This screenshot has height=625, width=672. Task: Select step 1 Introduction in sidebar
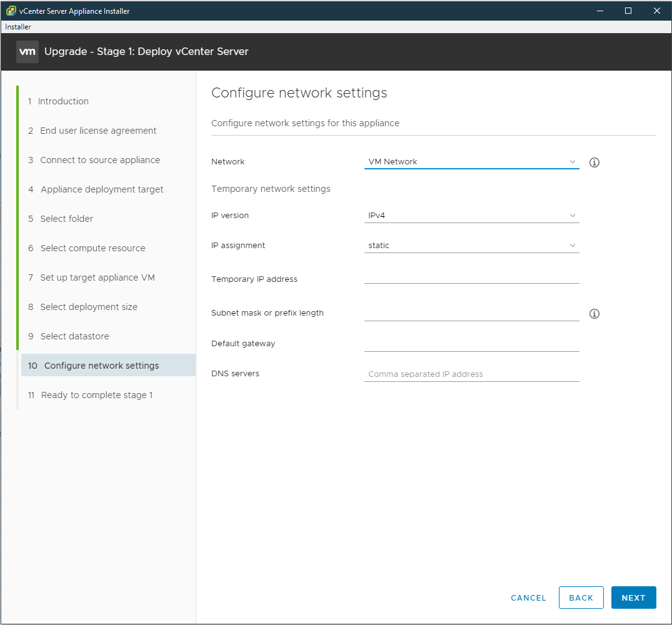coord(63,101)
